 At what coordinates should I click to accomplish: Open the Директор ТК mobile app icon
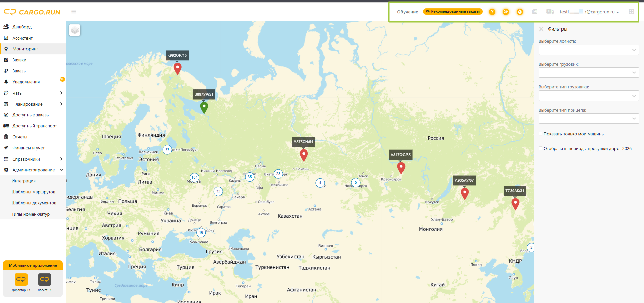pyautogui.click(x=21, y=280)
